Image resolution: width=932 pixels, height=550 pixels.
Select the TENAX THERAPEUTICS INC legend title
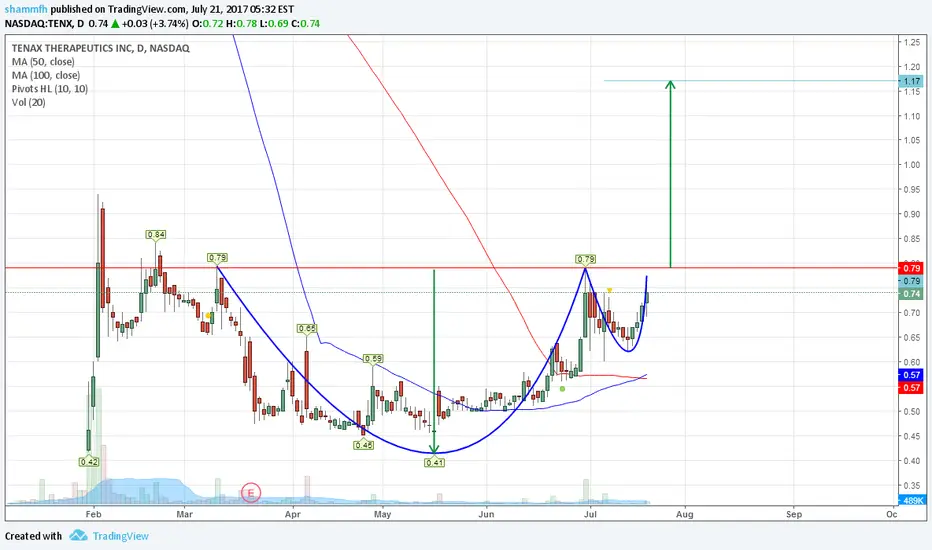pos(100,48)
